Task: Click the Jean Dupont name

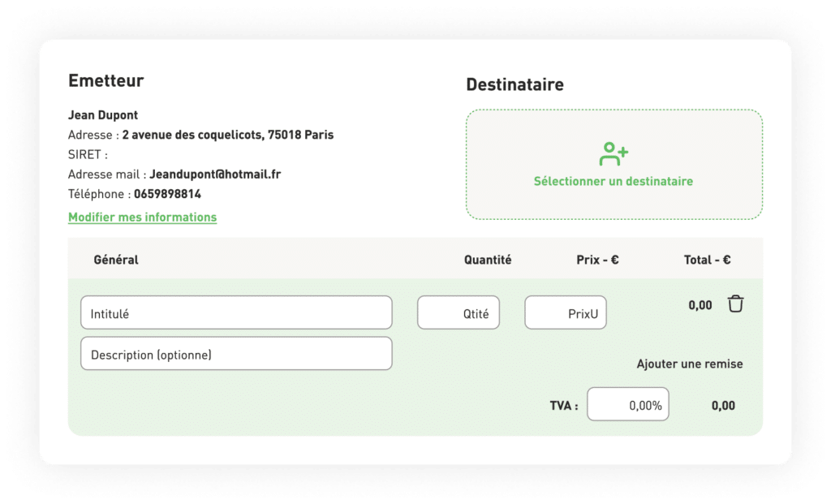Action: 103,115
